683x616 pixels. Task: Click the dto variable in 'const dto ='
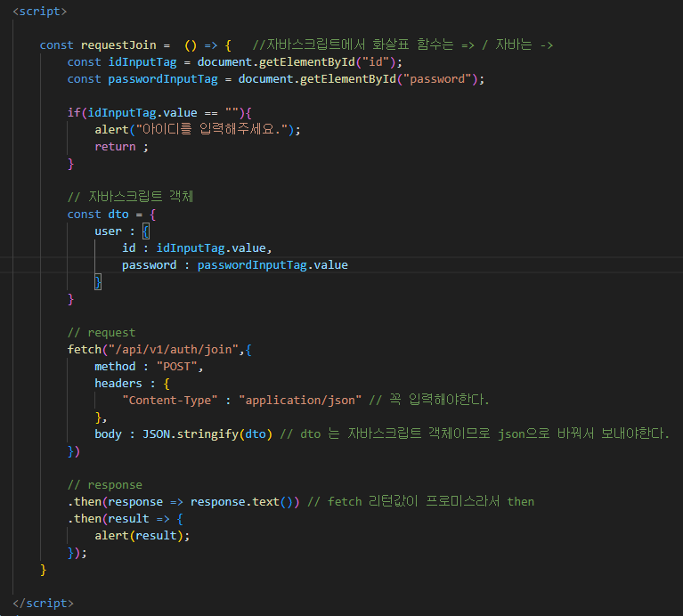coord(118,215)
